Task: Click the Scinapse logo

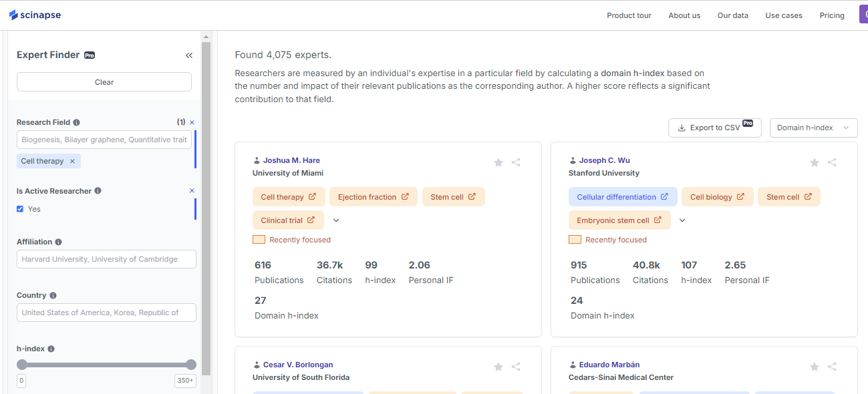Action: point(35,14)
